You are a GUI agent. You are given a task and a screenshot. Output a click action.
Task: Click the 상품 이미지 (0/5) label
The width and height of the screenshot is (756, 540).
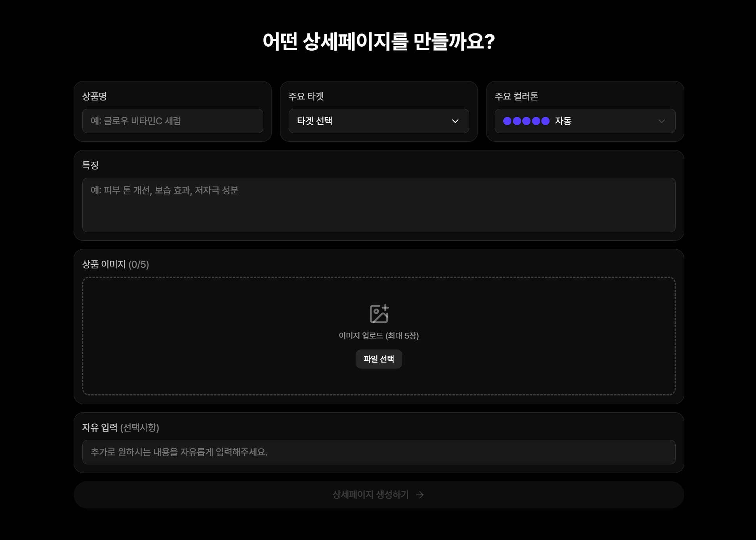pos(115,265)
